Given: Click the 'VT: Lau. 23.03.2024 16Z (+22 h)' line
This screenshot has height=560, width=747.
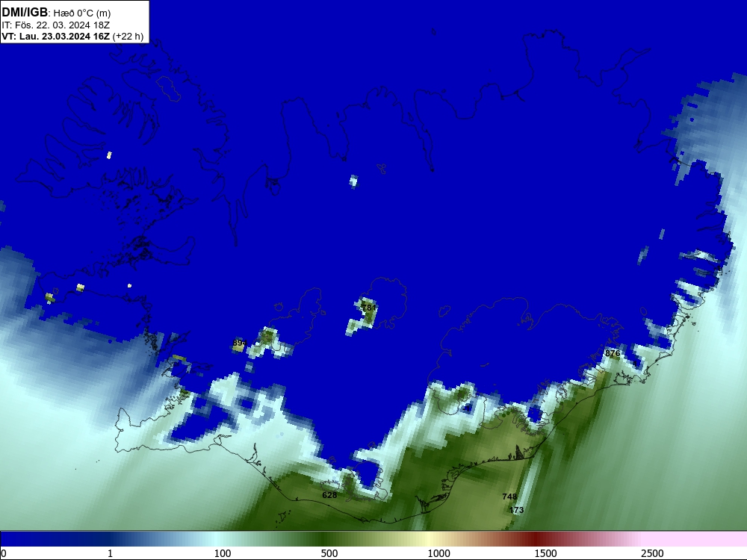Looking at the screenshot, I should coord(72,37).
